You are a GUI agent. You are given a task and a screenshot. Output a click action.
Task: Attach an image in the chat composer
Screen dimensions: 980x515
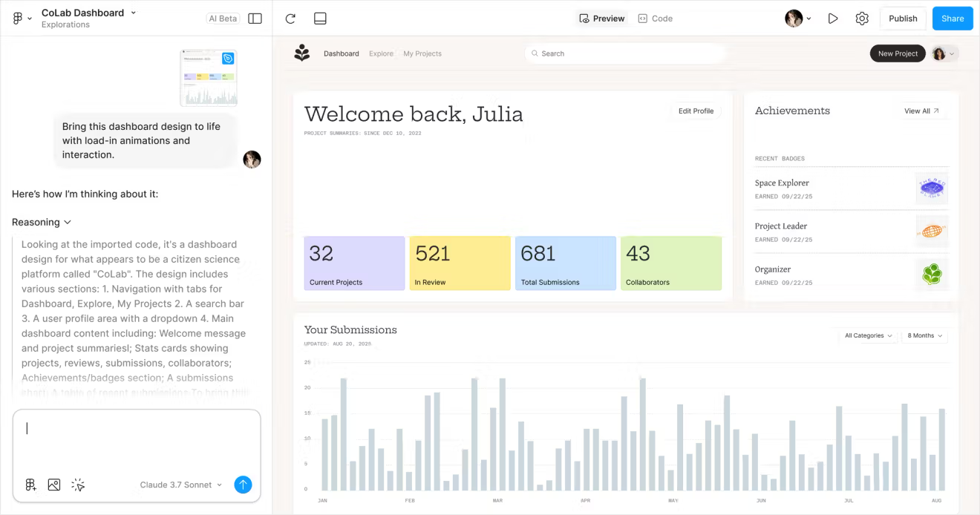click(x=53, y=485)
